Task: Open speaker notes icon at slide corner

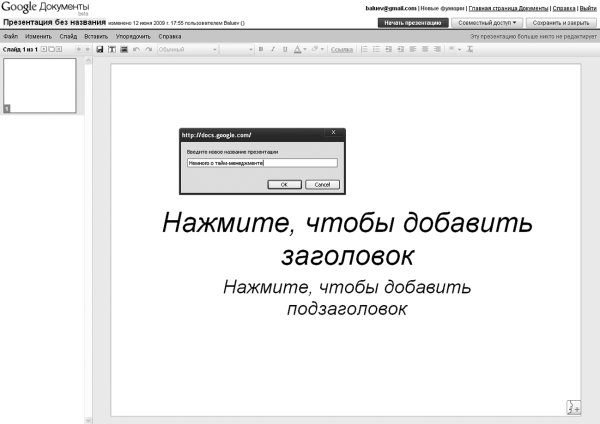Action: point(574,408)
